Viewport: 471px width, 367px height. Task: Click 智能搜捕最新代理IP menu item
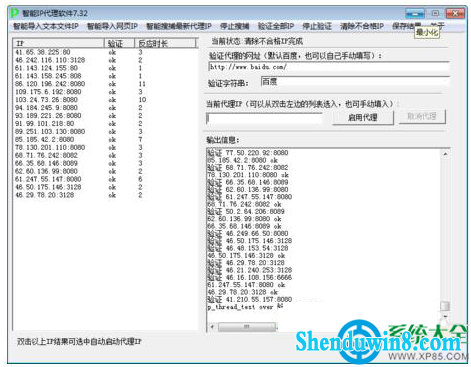click(179, 26)
